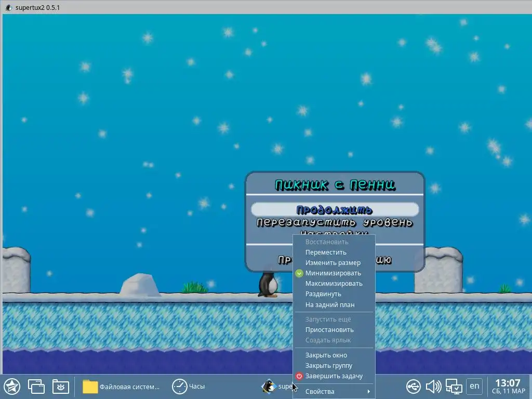The width and height of the screenshot is (532, 399).
Task: Click the Tux penguin character
Action: tap(268, 284)
